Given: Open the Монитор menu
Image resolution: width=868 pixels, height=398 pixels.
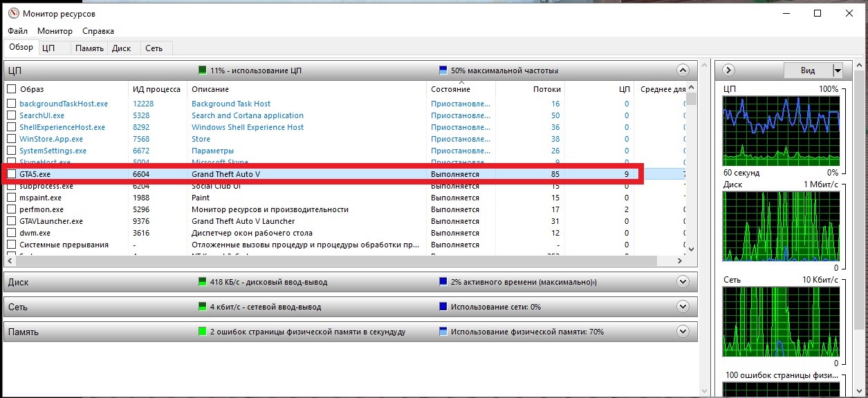Looking at the screenshot, I should (x=55, y=31).
